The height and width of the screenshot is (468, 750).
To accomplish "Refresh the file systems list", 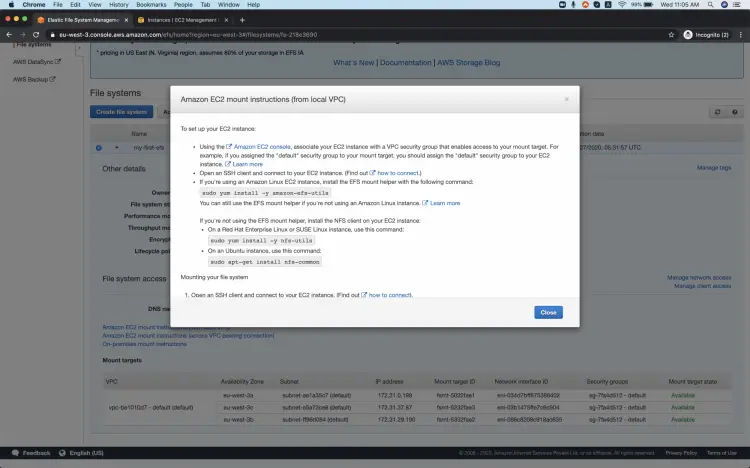I will (717, 112).
